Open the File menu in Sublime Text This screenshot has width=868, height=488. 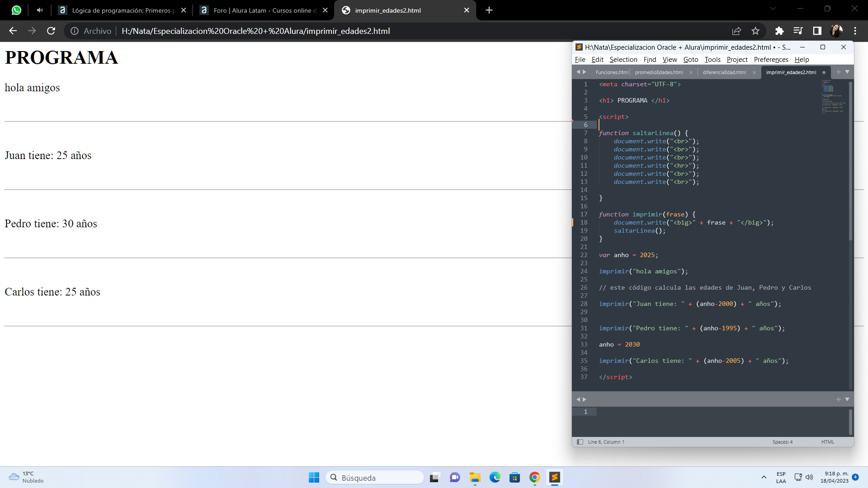tap(580, 60)
